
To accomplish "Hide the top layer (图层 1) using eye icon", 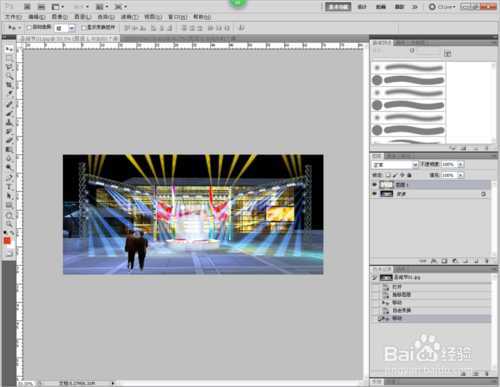I will pos(375,184).
